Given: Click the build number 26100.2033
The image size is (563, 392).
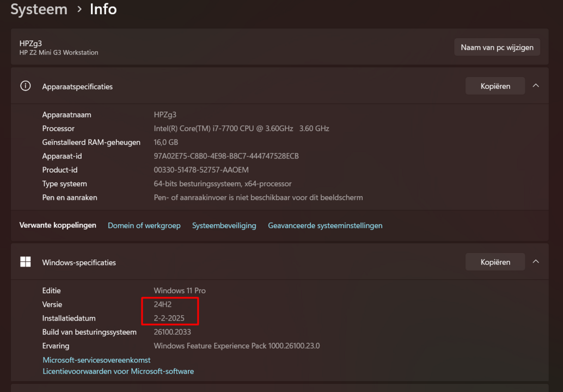Looking at the screenshot, I should 172,332.
